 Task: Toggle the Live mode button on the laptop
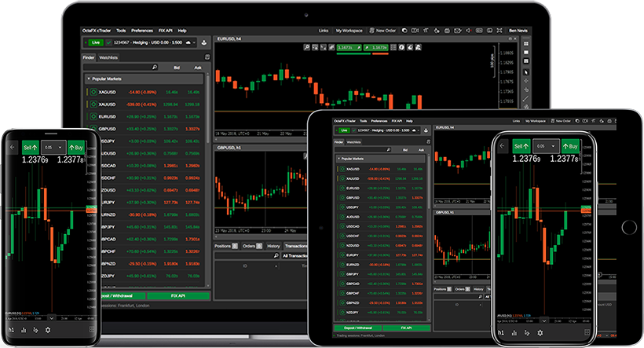[x=95, y=42]
